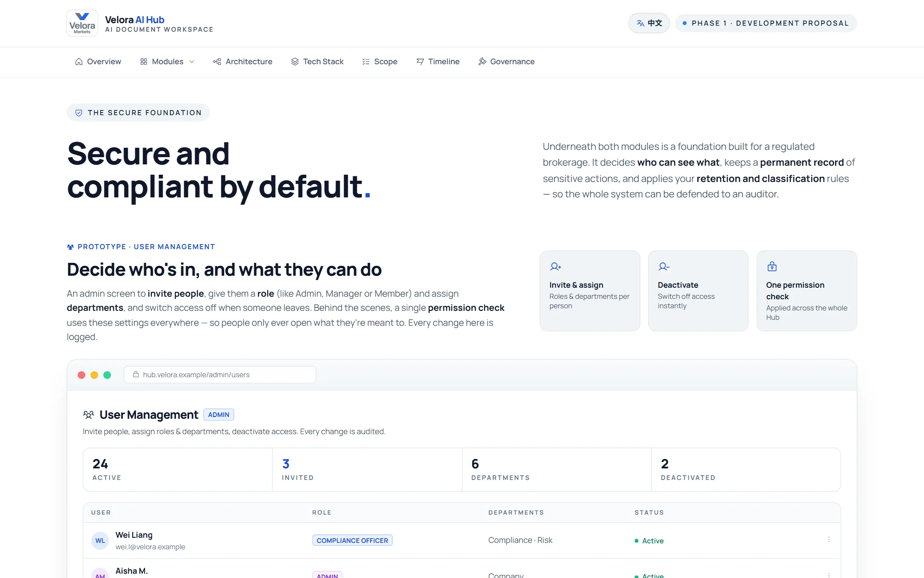Click the STATUS column header
The width and height of the screenshot is (924, 578).
coord(649,512)
